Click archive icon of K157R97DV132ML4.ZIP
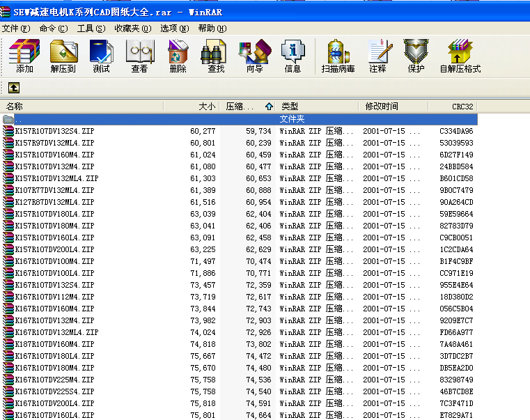 (8, 143)
